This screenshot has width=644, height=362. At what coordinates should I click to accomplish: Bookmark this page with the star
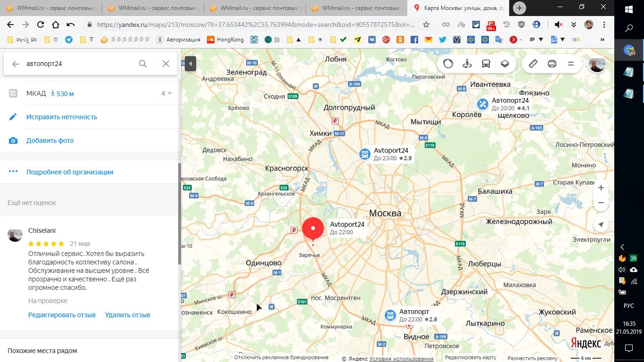pos(426,25)
